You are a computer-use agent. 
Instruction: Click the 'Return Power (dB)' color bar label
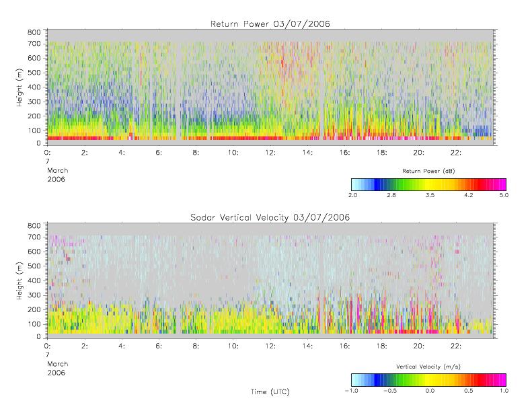428,171
